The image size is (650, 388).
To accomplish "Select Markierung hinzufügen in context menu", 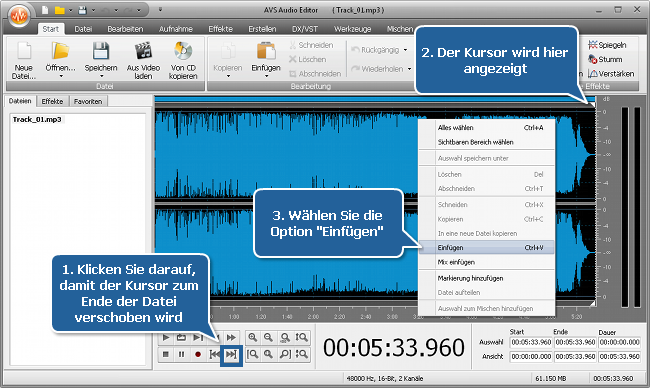I will click(x=487, y=278).
